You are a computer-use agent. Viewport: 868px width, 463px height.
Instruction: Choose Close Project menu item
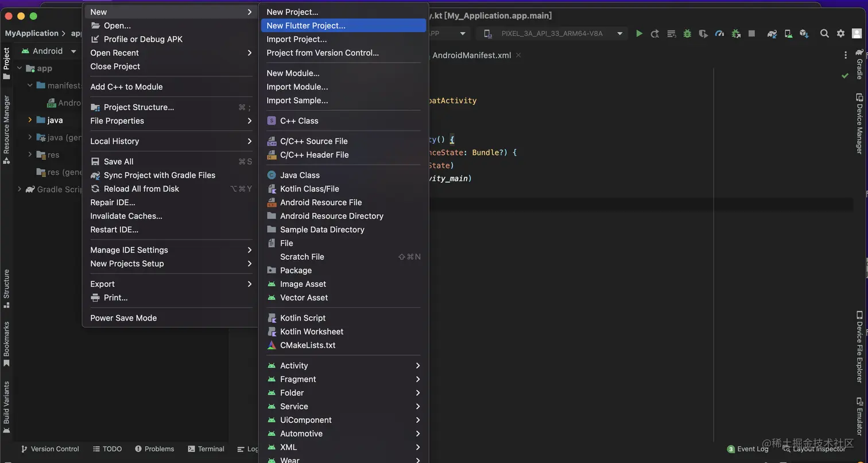(171, 67)
